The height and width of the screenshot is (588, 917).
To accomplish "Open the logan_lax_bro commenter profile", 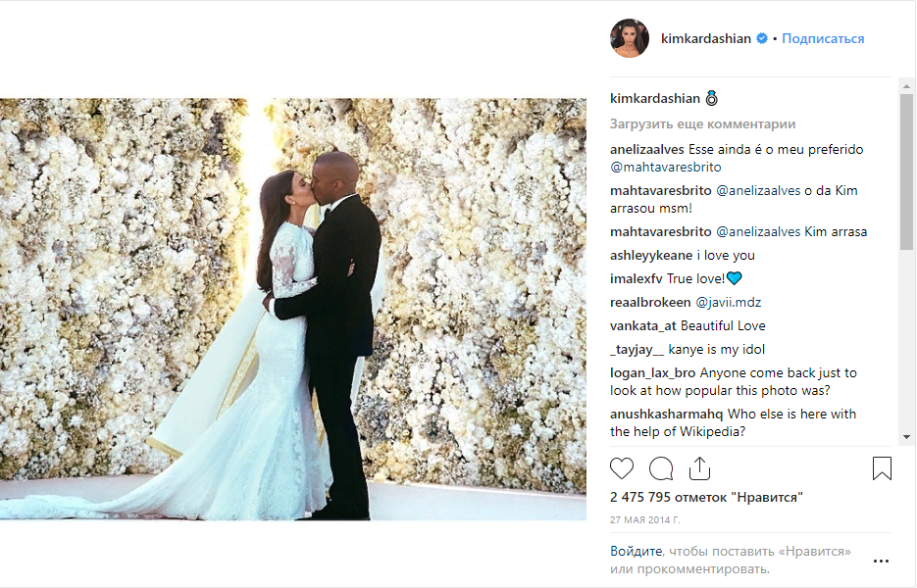I will (x=652, y=373).
